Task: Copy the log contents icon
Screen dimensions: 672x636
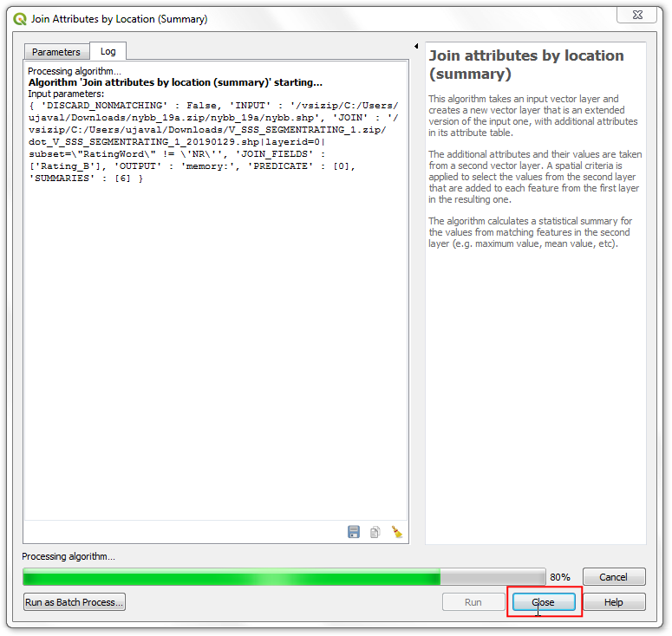Action: point(375,532)
